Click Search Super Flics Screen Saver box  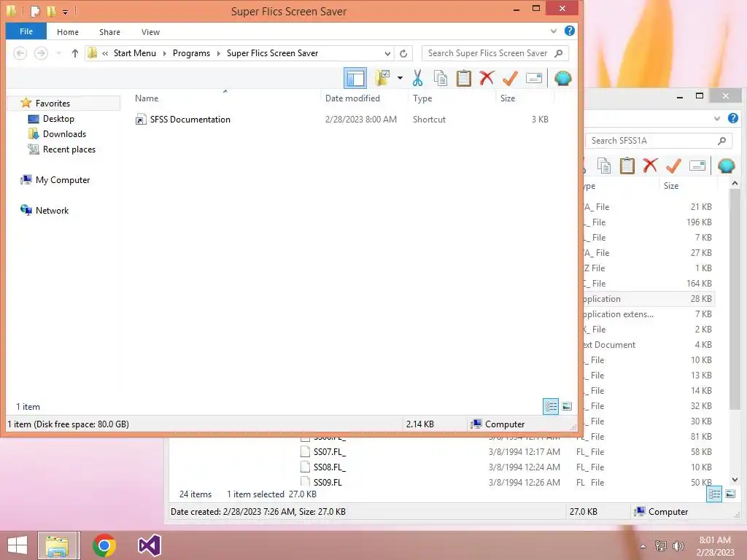495,53
